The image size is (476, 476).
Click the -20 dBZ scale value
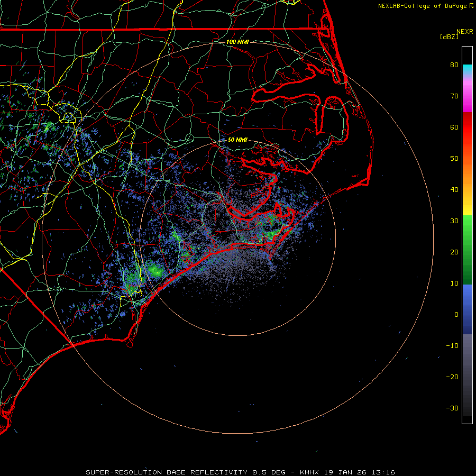click(452, 377)
